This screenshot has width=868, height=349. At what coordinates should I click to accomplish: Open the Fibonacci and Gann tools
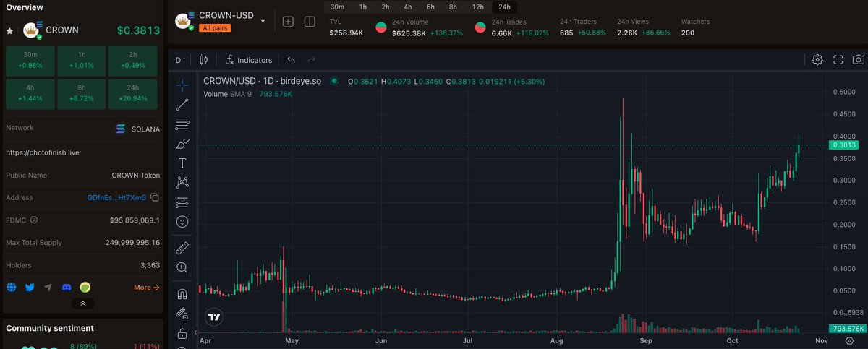[x=182, y=124]
